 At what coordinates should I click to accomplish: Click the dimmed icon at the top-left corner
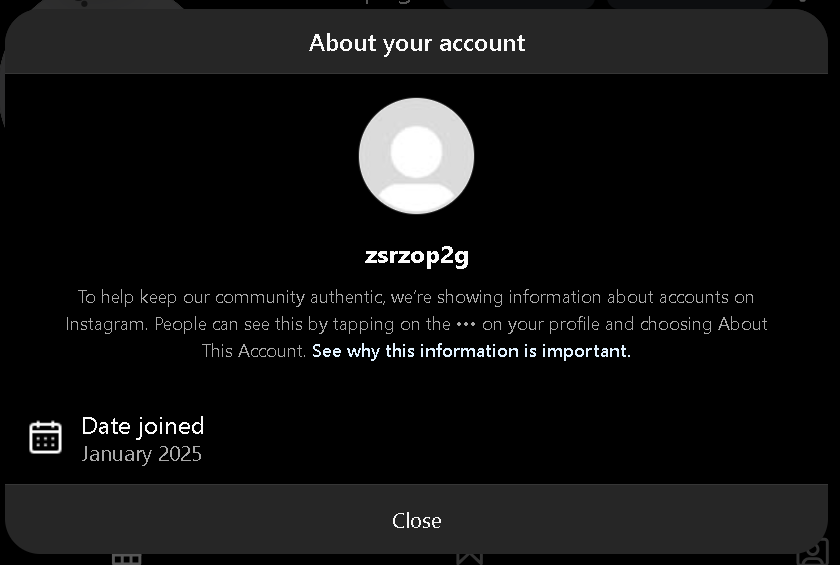83,4
